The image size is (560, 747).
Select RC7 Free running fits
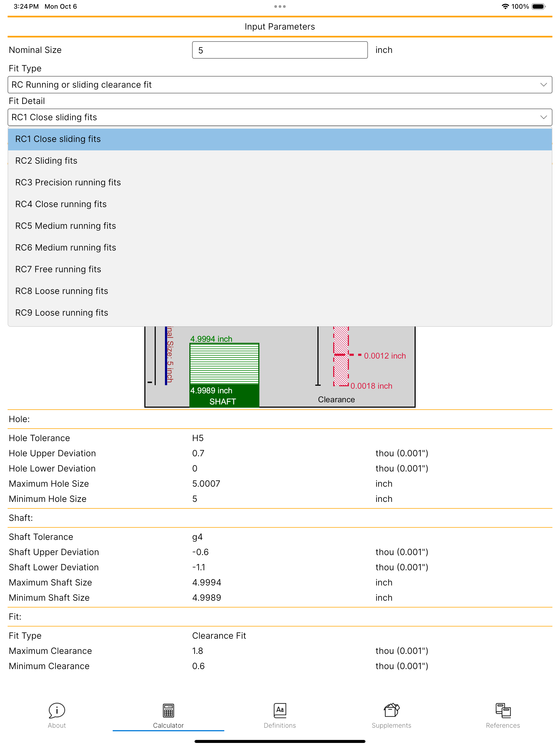[x=280, y=269]
